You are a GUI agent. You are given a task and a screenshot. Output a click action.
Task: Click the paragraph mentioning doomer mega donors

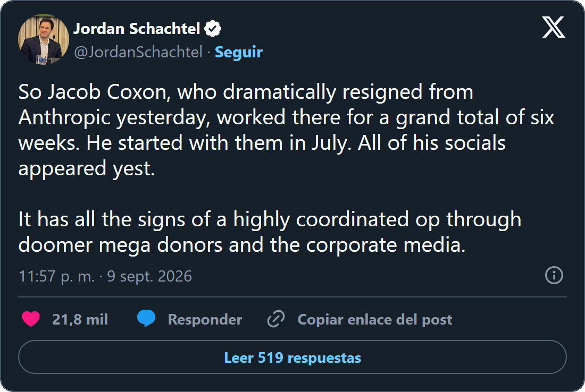tap(270, 232)
